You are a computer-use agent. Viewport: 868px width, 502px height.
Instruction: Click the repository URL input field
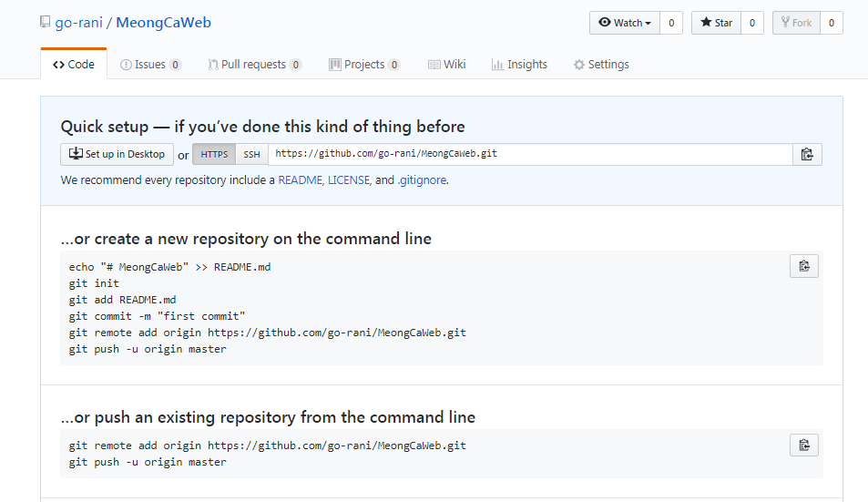coord(530,154)
